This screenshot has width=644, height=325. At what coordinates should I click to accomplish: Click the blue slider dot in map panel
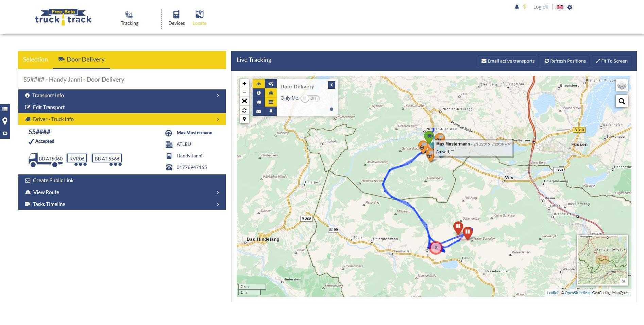coord(332,109)
